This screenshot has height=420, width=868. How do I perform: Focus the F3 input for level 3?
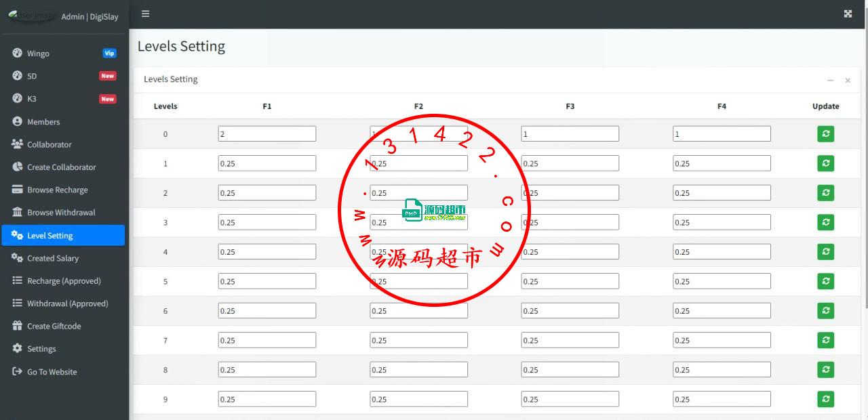(x=570, y=222)
